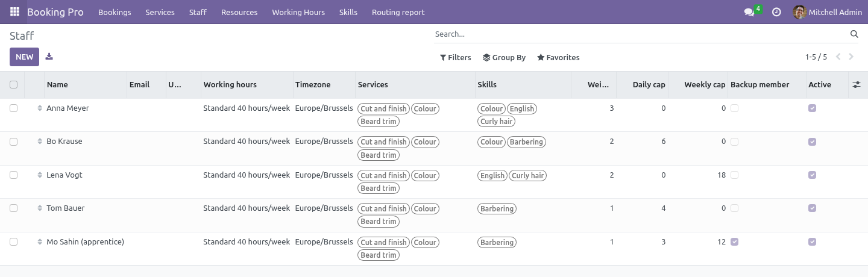Screen dimensions: 868x277
Task: Open the Services menu
Action: 160,12
